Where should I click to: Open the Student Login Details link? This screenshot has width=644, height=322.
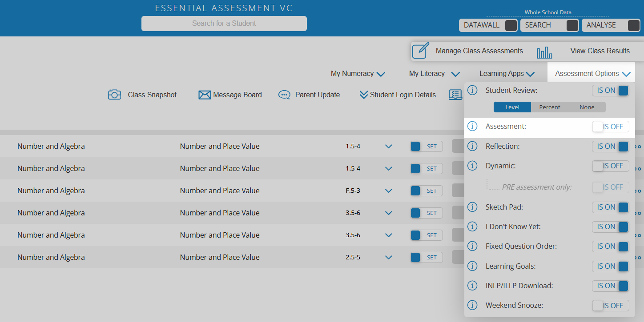pos(403,95)
